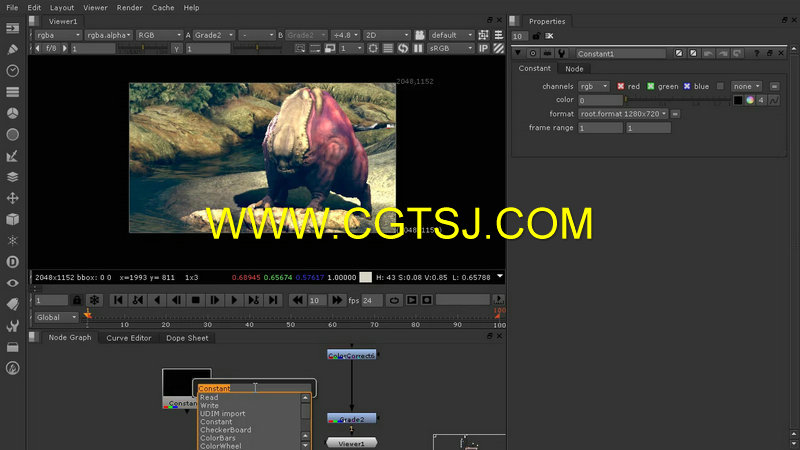The image size is (800, 450).
Task: Switch to the Node tab
Action: [574, 68]
